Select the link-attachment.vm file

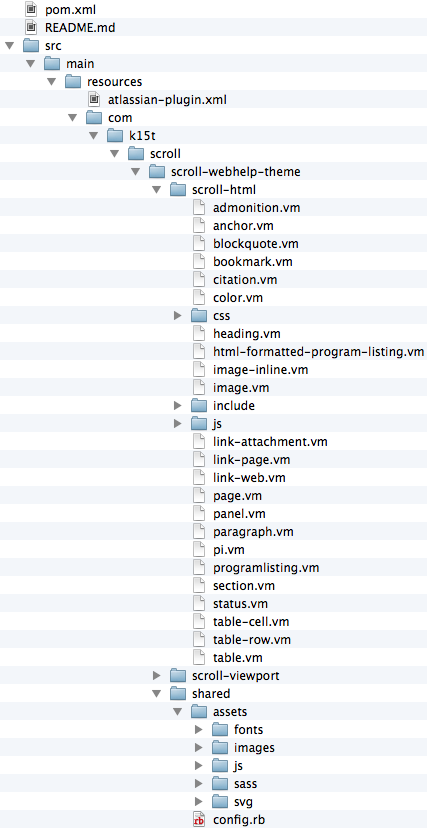tap(214, 441)
